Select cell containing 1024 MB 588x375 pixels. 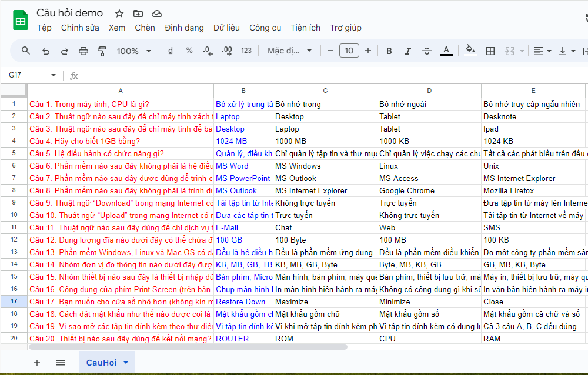click(243, 142)
